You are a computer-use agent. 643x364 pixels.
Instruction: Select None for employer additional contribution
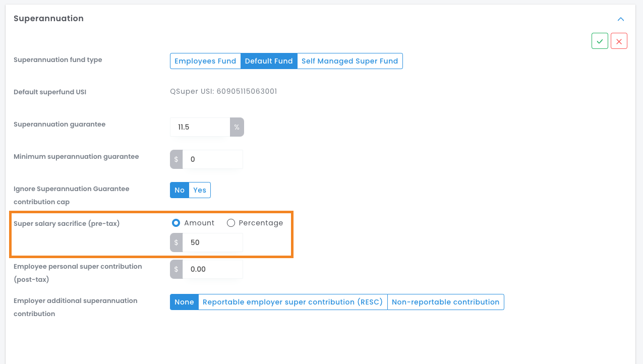[x=184, y=302]
